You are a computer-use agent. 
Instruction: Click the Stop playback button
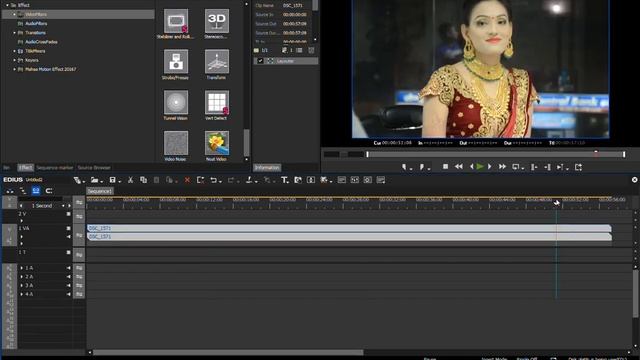tap(445, 167)
